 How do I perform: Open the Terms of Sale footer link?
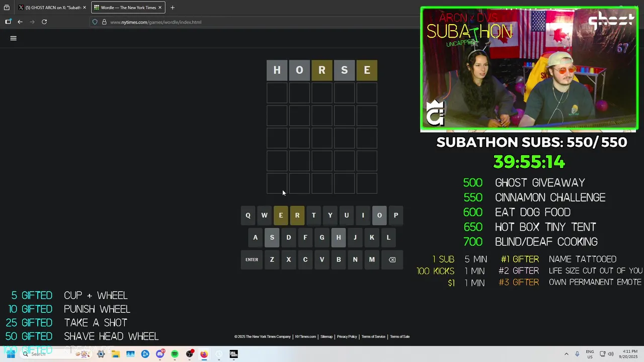(400, 337)
